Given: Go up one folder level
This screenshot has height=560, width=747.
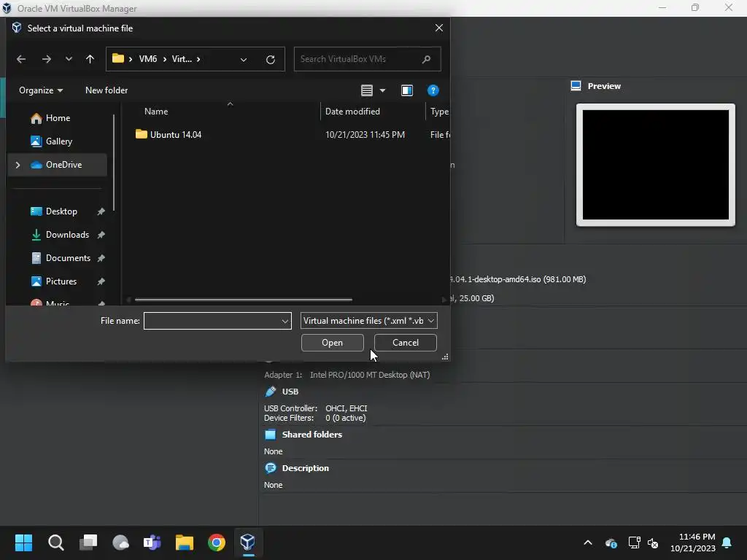Looking at the screenshot, I should click(90, 59).
